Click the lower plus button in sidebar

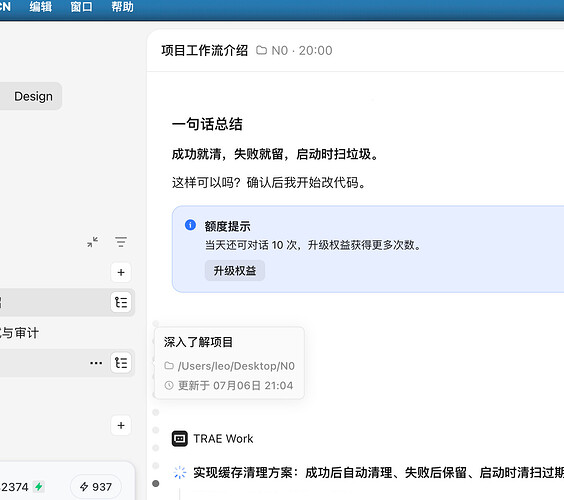pyautogui.click(x=121, y=426)
